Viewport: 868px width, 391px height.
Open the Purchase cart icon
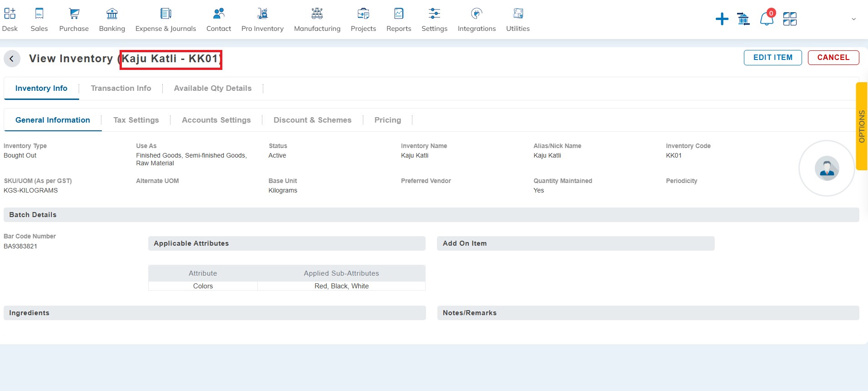(x=74, y=14)
